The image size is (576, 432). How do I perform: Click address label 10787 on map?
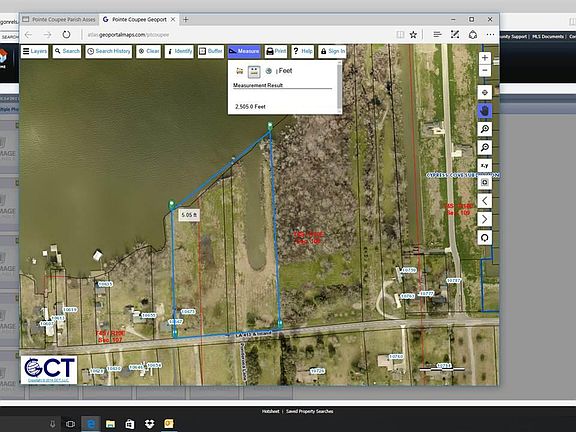click(453, 280)
